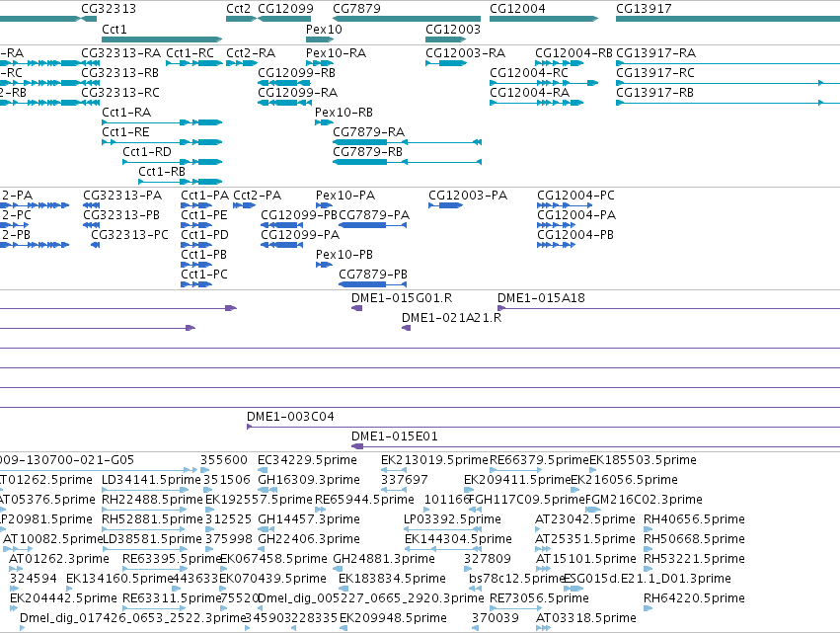Select transcript CG12004-RB
Screen dimensions: 840x633
560,63
